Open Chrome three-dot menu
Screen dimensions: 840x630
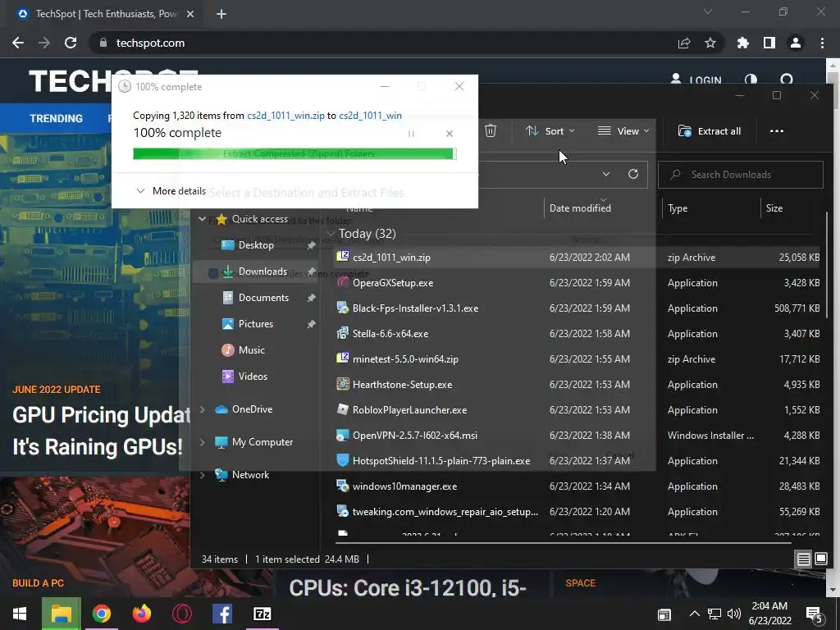point(822,43)
